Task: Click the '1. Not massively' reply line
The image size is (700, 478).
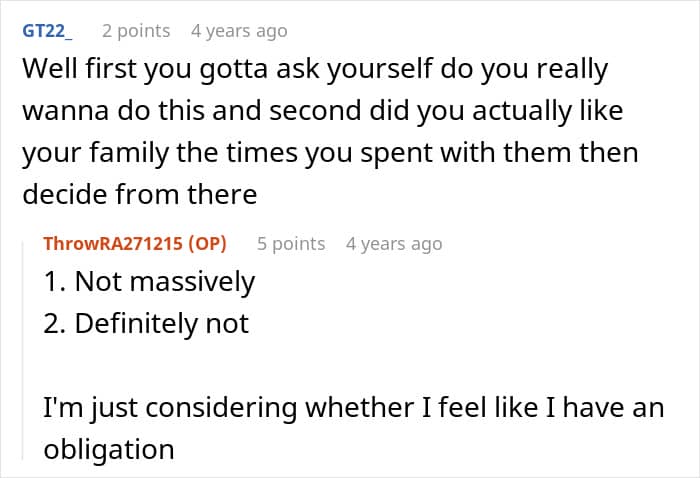Action: click(149, 282)
